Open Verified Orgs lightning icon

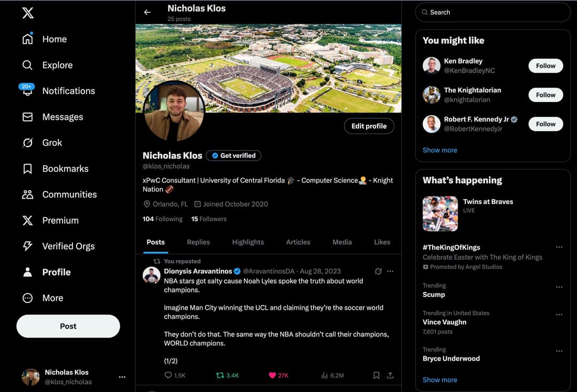[28, 246]
